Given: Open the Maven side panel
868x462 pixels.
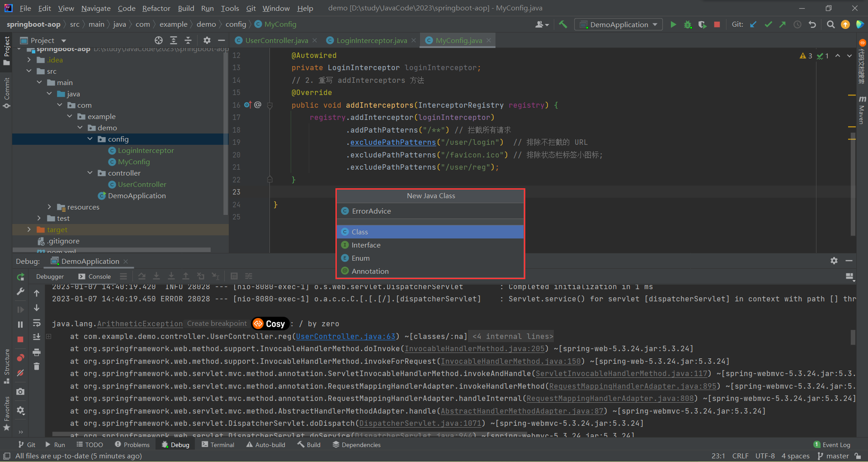Looking at the screenshot, I should pos(862,110).
